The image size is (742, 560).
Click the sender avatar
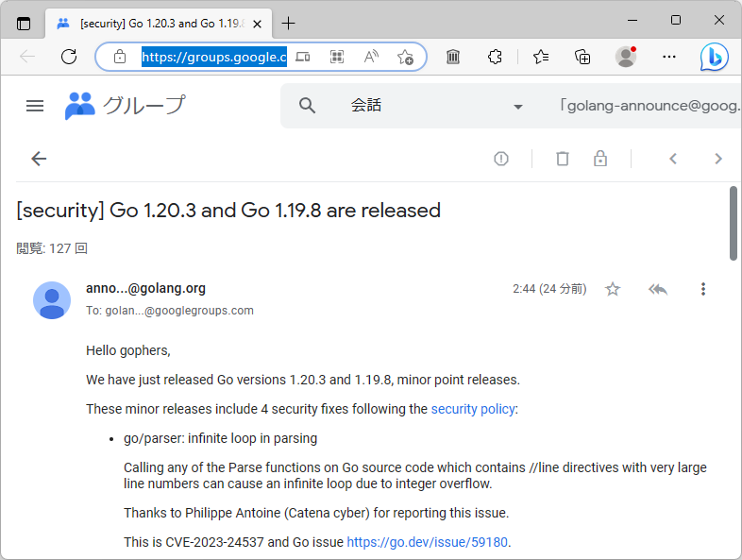[x=52, y=300]
